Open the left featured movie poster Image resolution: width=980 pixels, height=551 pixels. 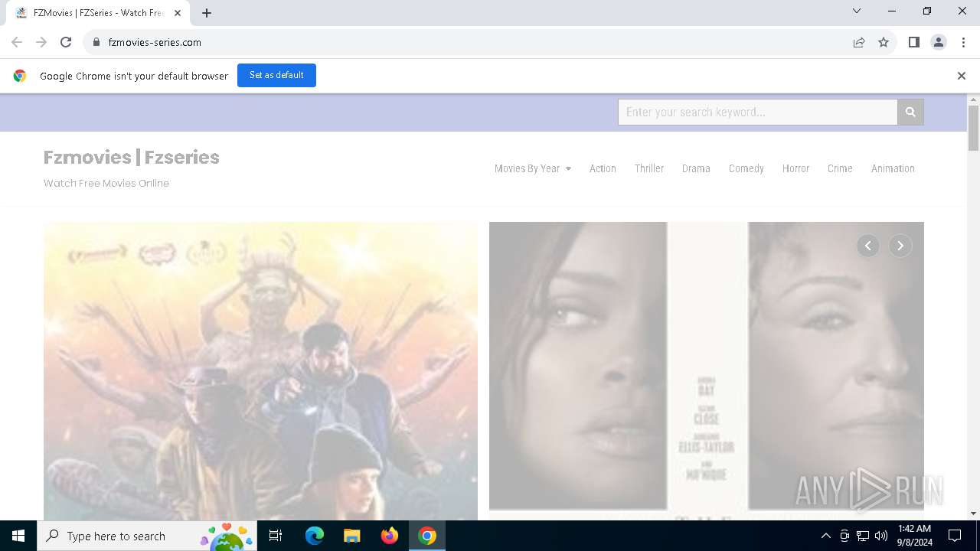(260, 371)
